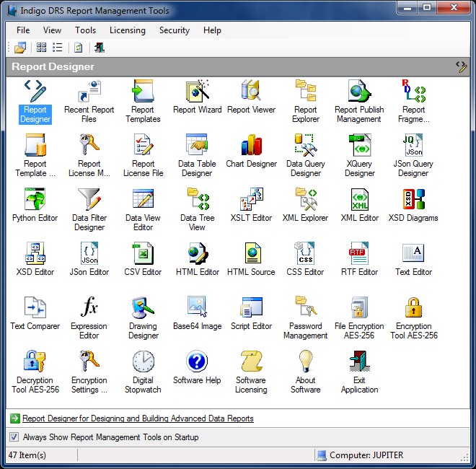
Task: Open the Report Designer icon
Action: pyautogui.click(x=35, y=102)
